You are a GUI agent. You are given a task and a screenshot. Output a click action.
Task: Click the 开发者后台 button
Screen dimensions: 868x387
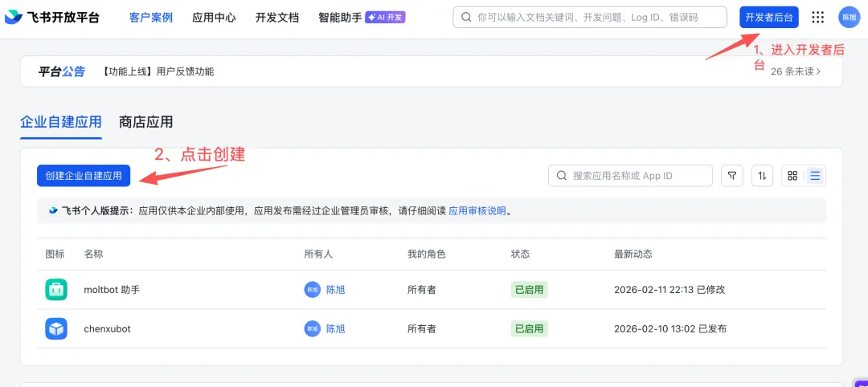pos(768,17)
